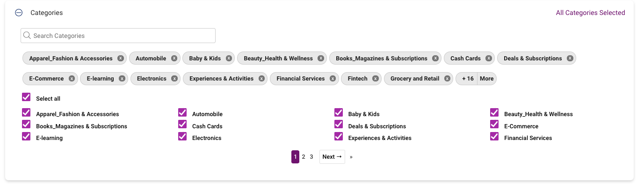Remove the Cash Cards tag chip

pyautogui.click(x=489, y=59)
